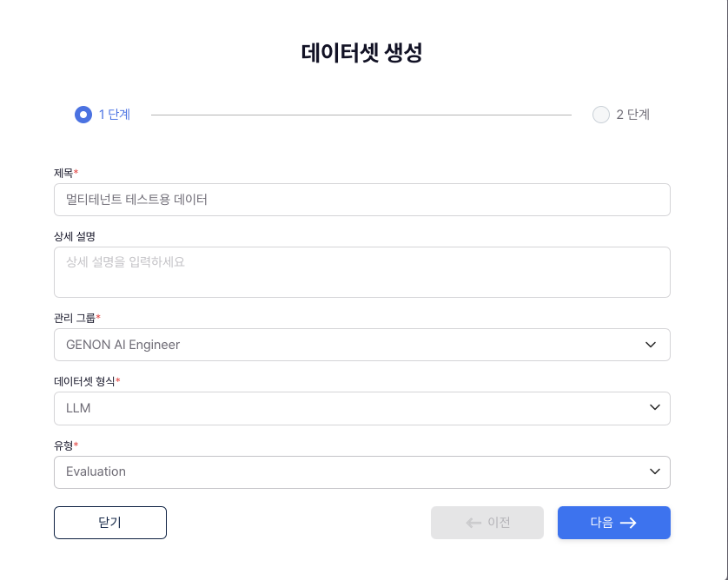This screenshot has height=580, width=728.
Task: Click the chevron arrow of 관리 그룹 field
Action: point(652,345)
